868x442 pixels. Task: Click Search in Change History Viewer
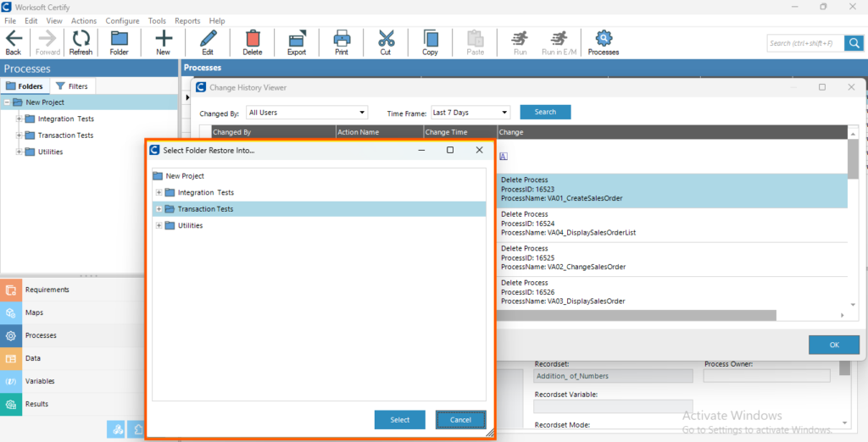coord(545,112)
